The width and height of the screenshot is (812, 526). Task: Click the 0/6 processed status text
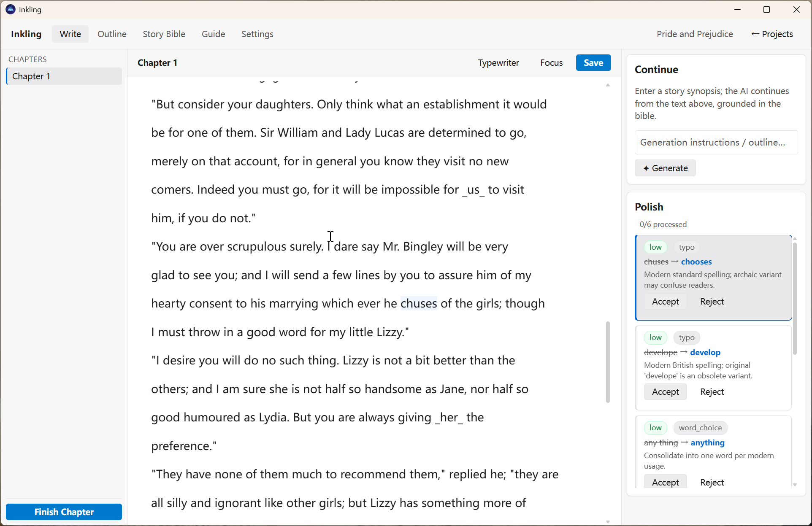(x=663, y=224)
